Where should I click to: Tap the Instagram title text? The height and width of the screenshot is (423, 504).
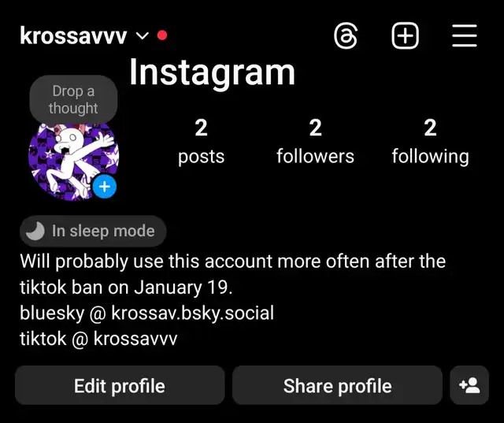point(212,73)
